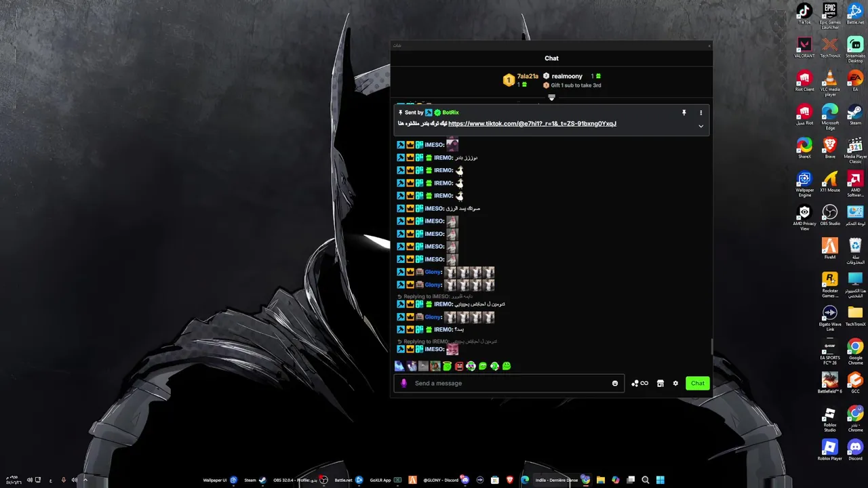Screen dimensions: 868x488
Task: Expand the pinned message chevron
Action: (701, 126)
